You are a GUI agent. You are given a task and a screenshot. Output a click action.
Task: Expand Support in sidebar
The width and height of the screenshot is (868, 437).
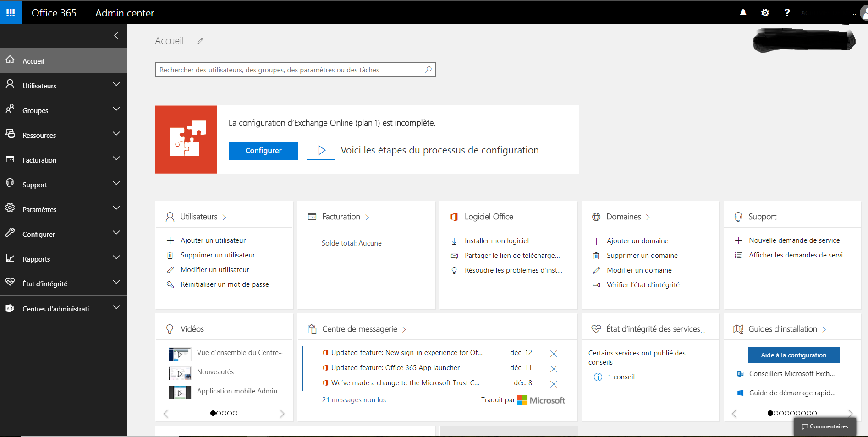pyautogui.click(x=116, y=184)
